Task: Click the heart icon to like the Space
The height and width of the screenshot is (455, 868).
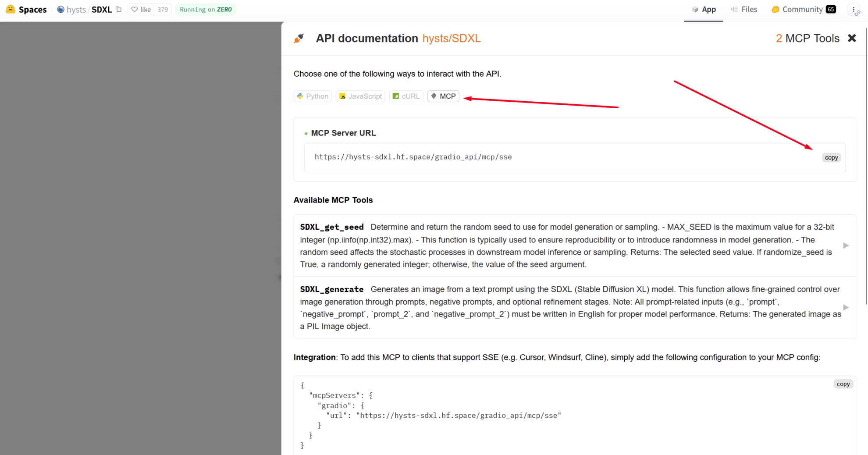Action: click(x=135, y=9)
